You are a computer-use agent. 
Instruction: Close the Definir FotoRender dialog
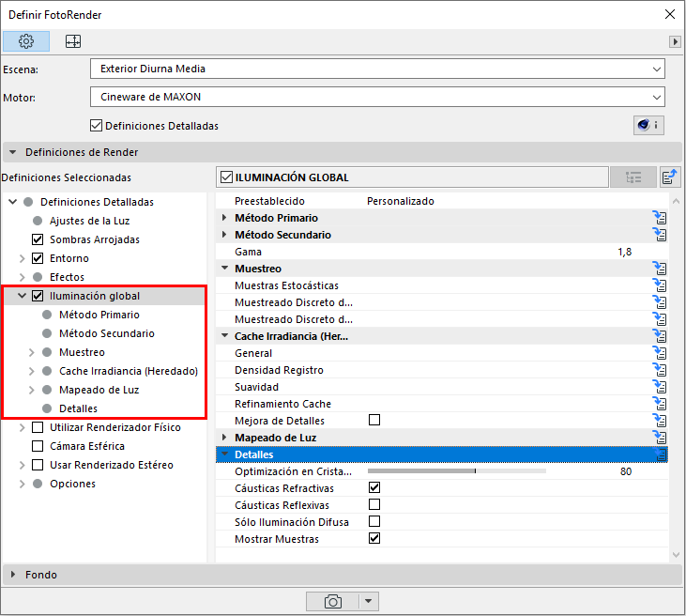coord(670,14)
